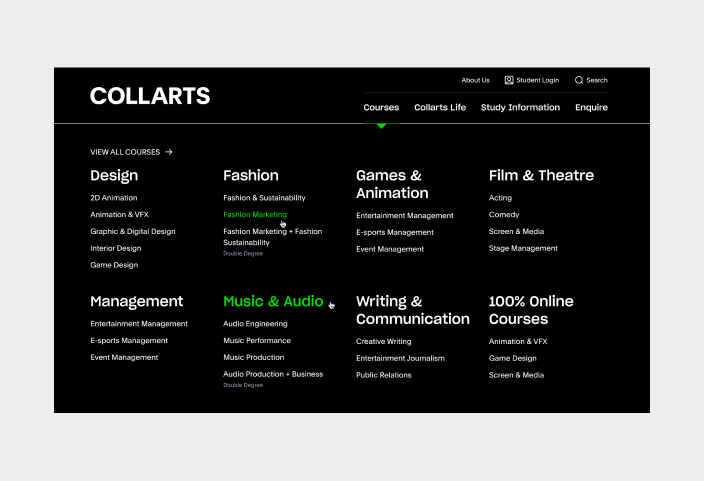Open the Courses menu
This screenshot has height=481, width=704.
[381, 107]
